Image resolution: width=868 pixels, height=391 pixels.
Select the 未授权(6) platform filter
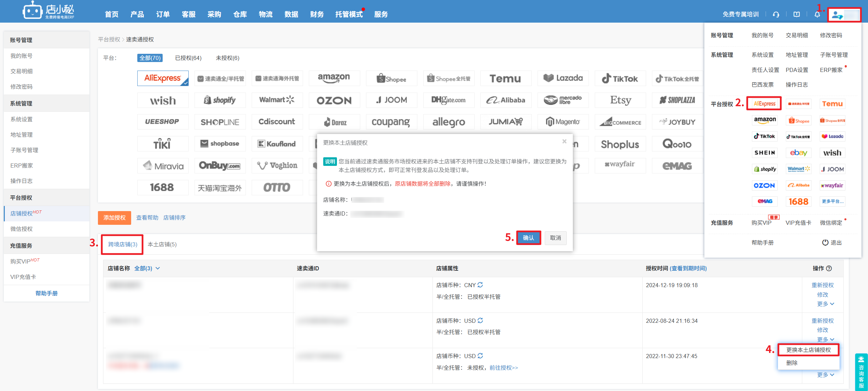tap(227, 58)
